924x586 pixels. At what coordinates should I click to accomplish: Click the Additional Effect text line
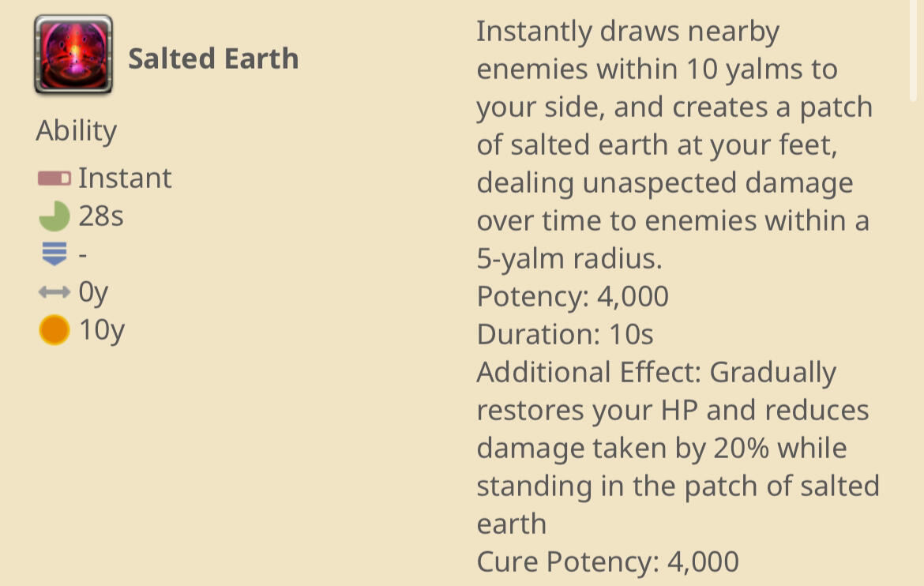tap(655, 372)
